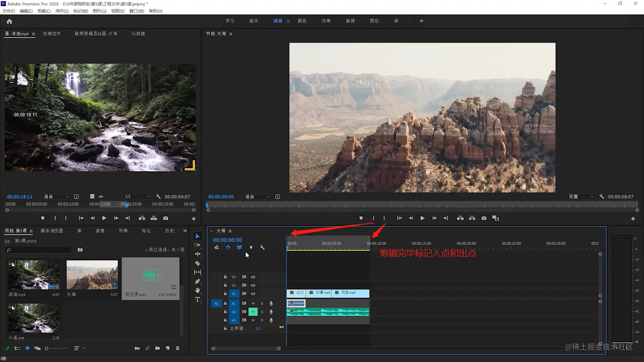
Task: Open program monitor button editor plus icon
Action: click(633, 219)
